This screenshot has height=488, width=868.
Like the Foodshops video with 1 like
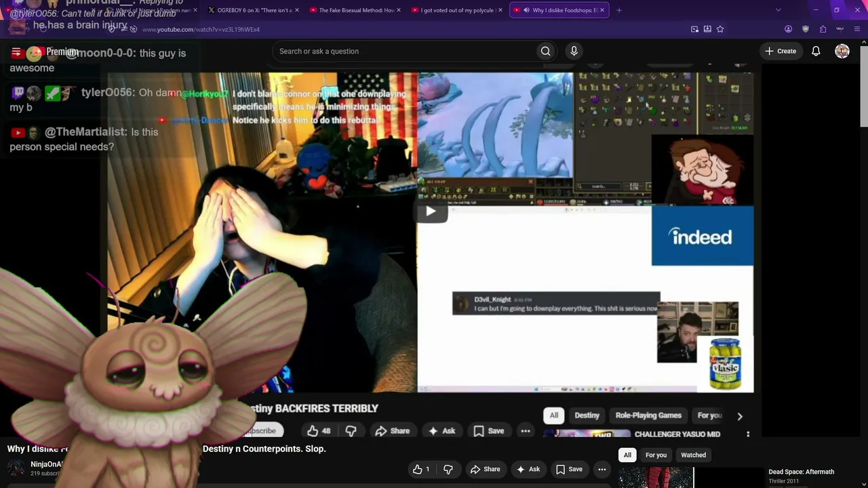pyautogui.click(x=421, y=469)
